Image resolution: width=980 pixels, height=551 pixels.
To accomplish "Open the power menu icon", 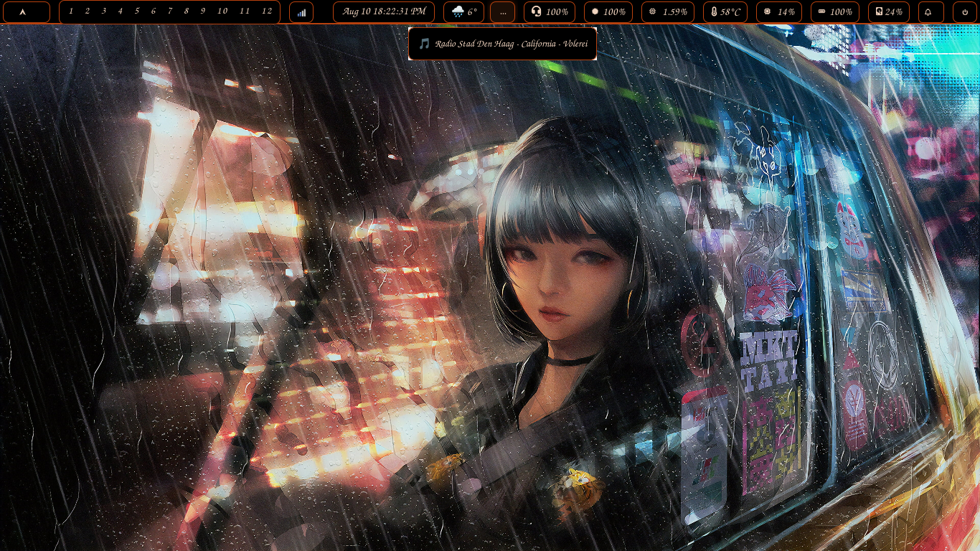I will click(x=965, y=12).
